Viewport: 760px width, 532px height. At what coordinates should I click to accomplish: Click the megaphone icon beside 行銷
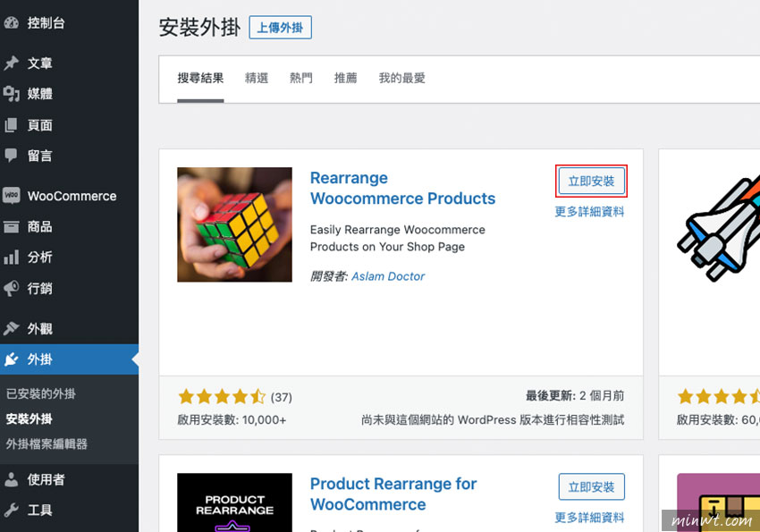point(11,288)
